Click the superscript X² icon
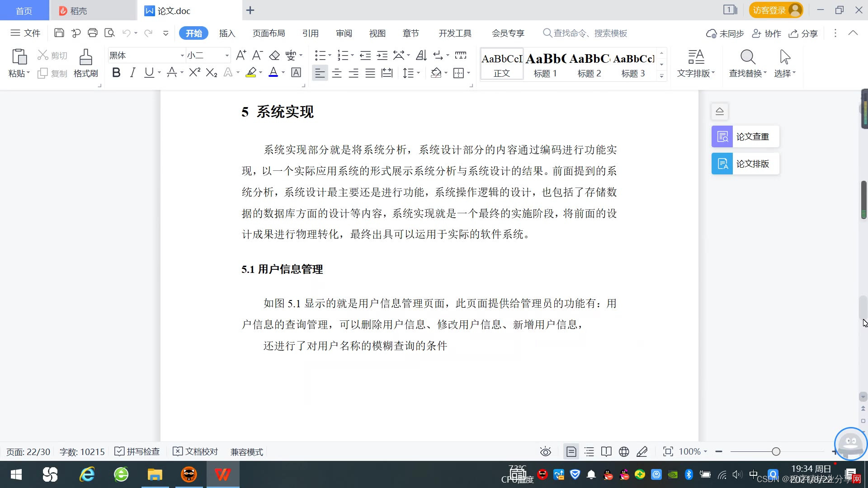868x488 pixels. 194,73
